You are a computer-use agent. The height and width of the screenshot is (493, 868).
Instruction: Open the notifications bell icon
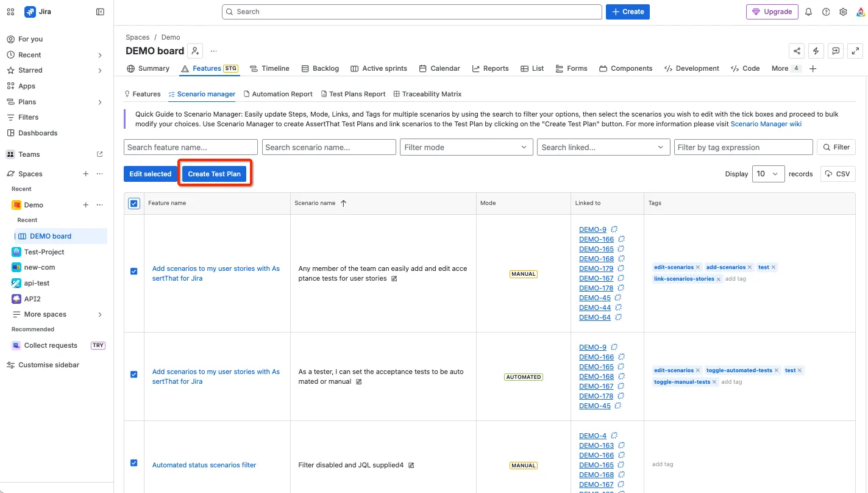point(808,12)
